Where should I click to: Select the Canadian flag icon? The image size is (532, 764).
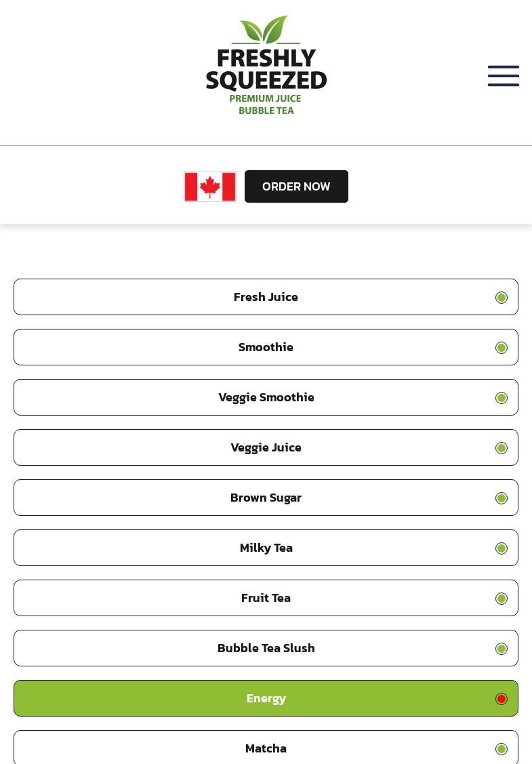point(209,186)
